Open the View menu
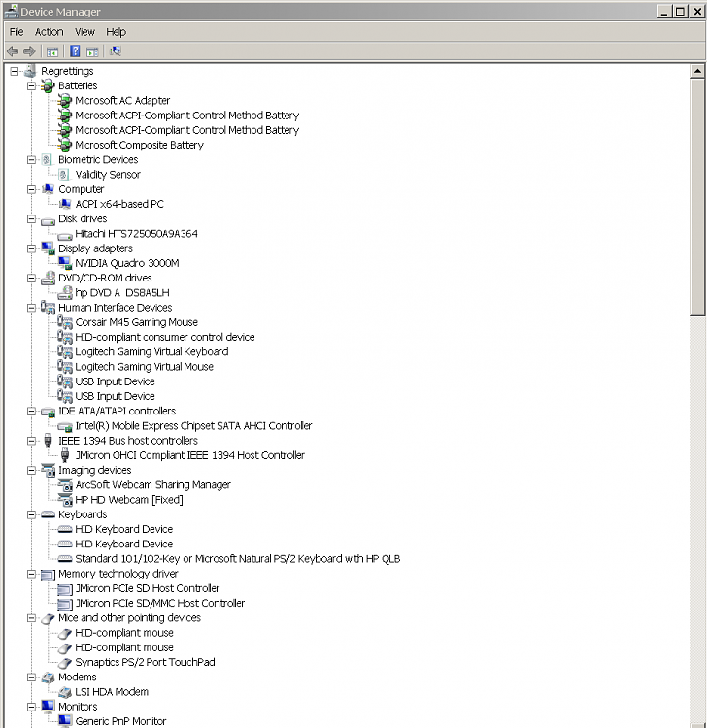707x728 pixels. point(84,32)
